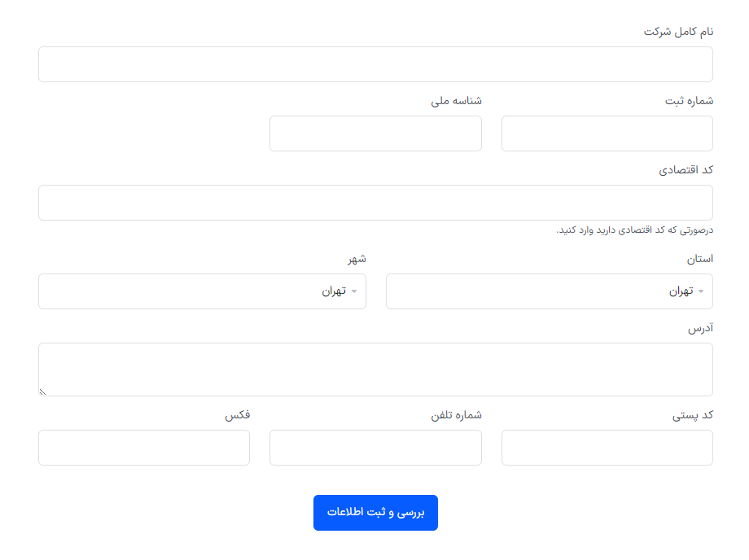The width and height of the screenshot is (749, 560).
Task: Click the address box resize handle
Action: pos(43,392)
